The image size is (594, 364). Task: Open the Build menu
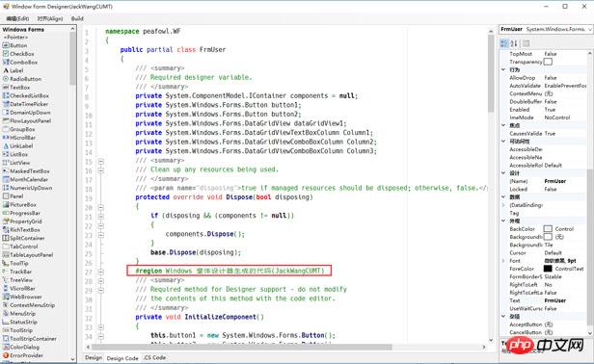click(x=77, y=18)
